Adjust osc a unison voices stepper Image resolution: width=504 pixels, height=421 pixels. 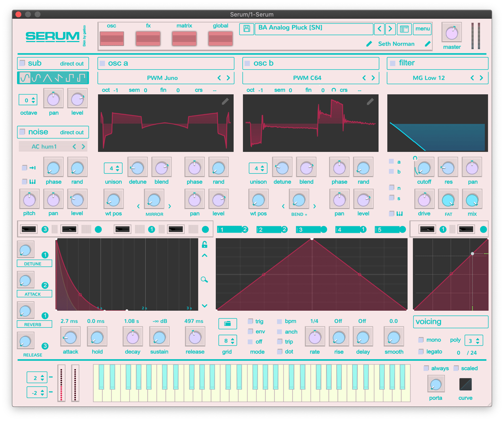[113, 168]
